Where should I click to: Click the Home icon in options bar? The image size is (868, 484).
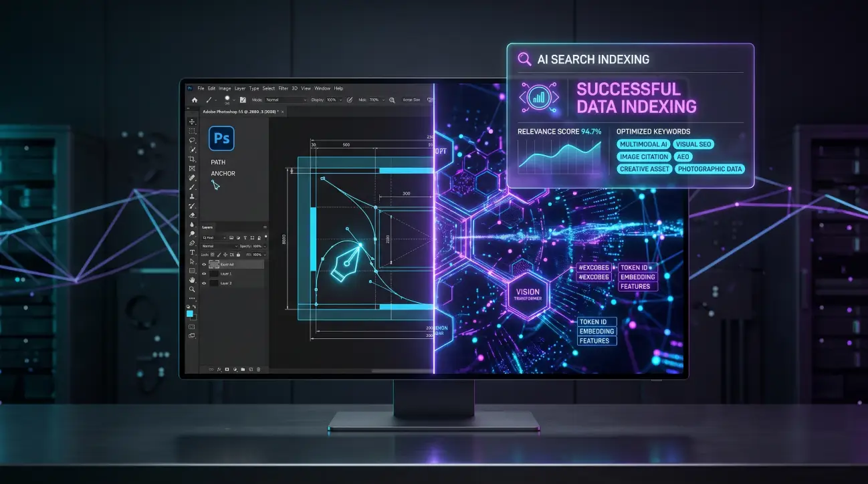tap(195, 100)
